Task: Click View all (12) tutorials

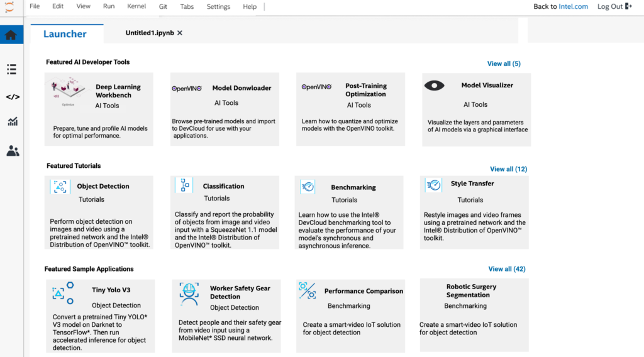Action: point(508,169)
